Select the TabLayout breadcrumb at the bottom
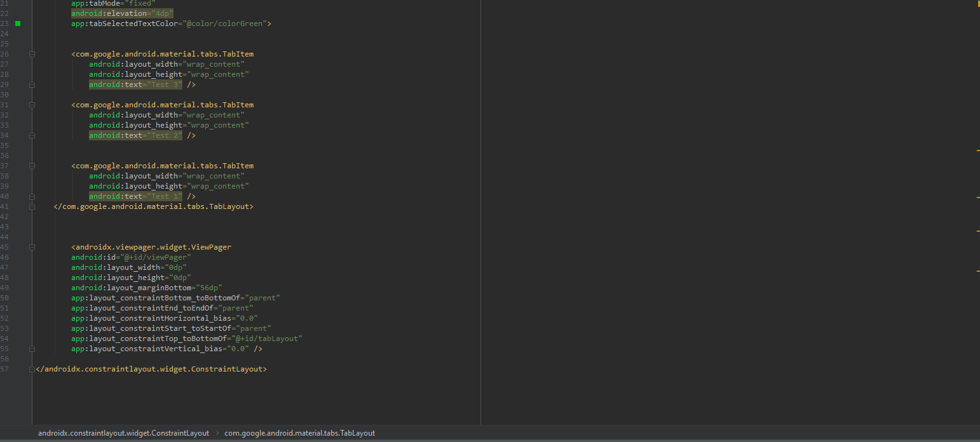The width and height of the screenshot is (980, 442). tap(299, 433)
